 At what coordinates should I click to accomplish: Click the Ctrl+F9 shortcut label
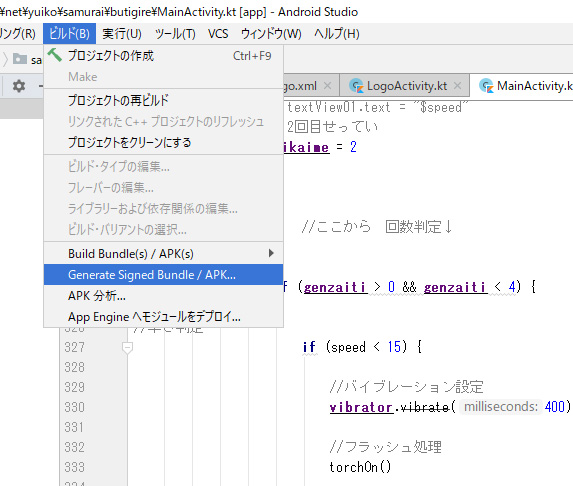click(252, 56)
